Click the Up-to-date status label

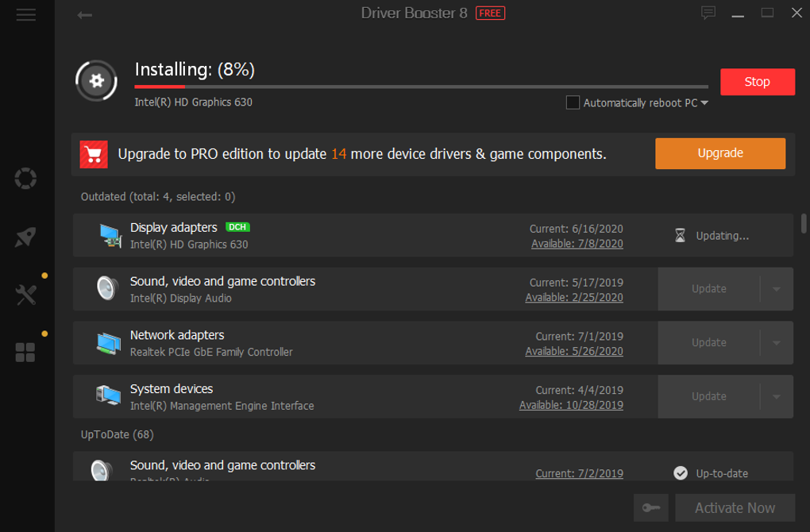[x=722, y=473]
